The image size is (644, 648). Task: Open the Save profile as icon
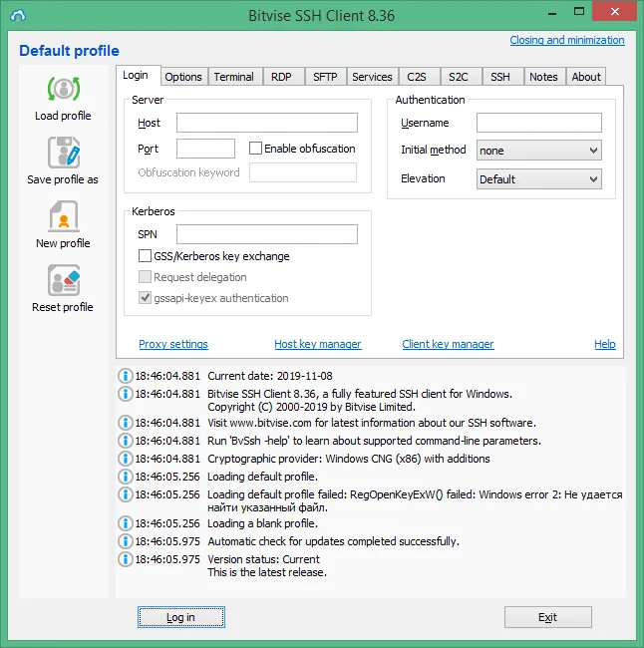pyautogui.click(x=64, y=153)
